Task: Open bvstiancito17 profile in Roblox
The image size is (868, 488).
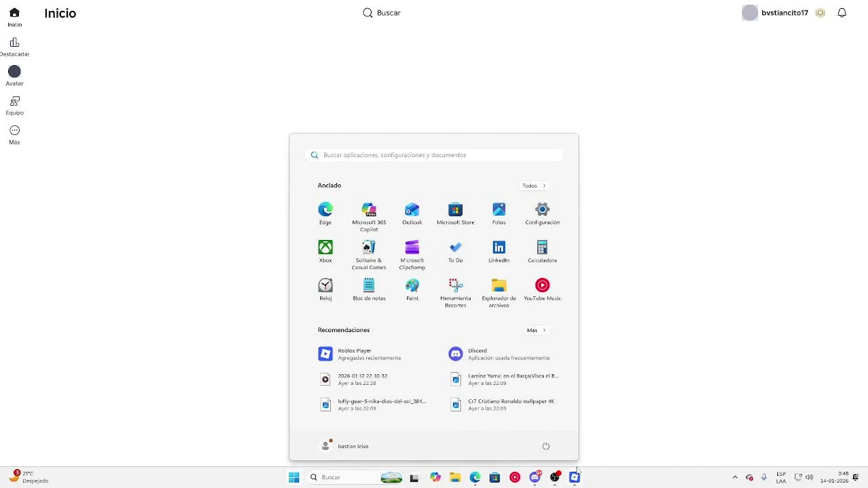Action: click(x=775, y=13)
